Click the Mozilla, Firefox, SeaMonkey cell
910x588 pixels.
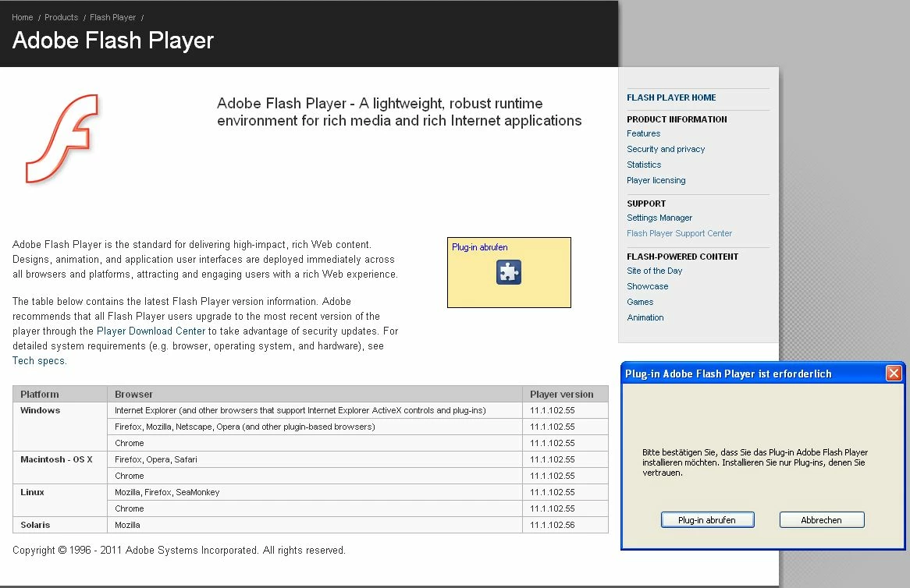coord(315,492)
